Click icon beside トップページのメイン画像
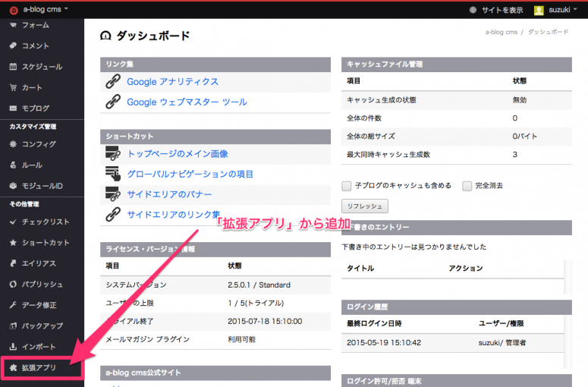 (113, 153)
